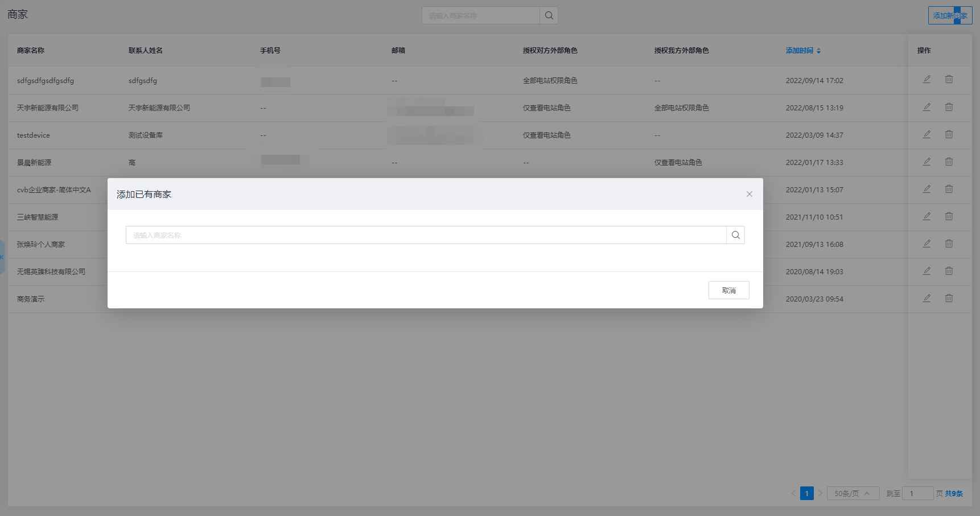Click the 添加新商家 button
Screen dimensions: 980x516
coord(949,15)
